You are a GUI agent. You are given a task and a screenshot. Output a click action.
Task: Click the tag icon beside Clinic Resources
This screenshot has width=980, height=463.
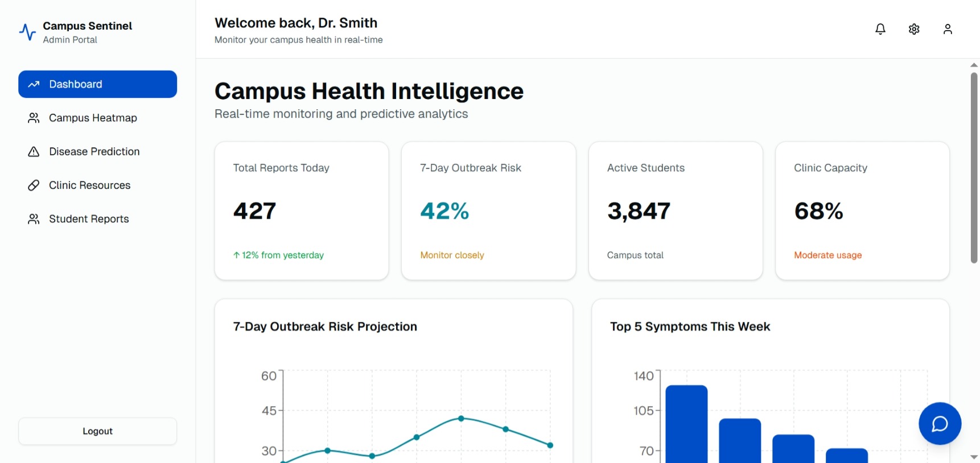[x=33, y=185]
